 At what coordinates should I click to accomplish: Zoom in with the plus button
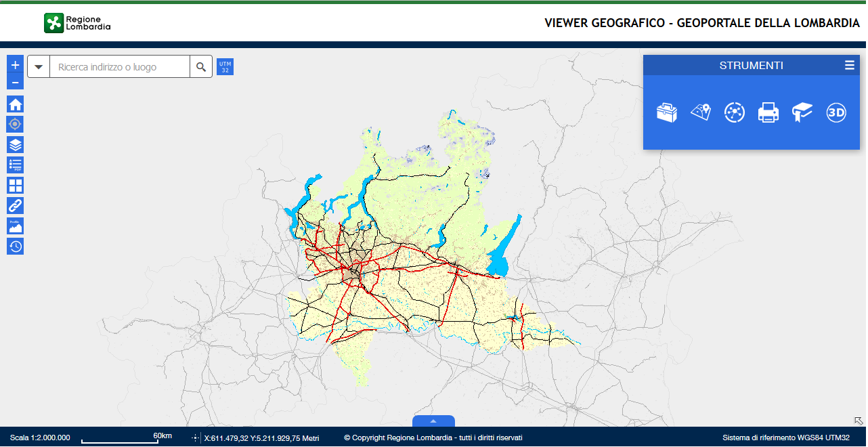tap(15, 65)
